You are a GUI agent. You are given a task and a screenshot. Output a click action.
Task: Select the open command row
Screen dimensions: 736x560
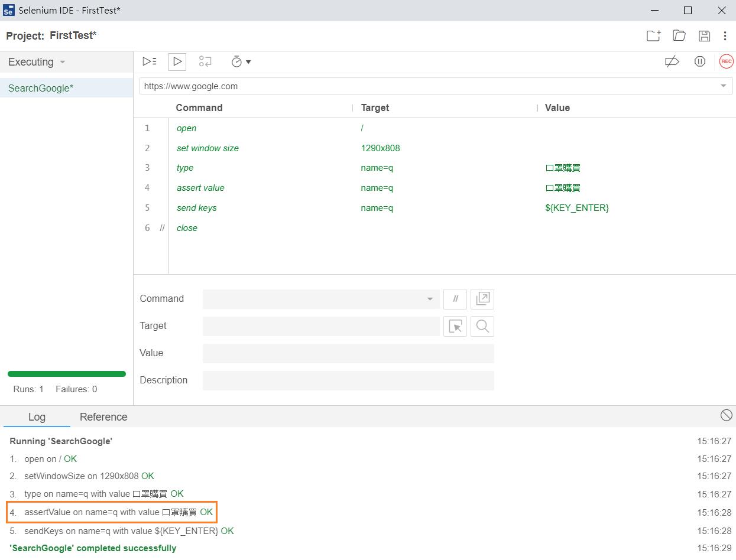click(x=435, y=128)
